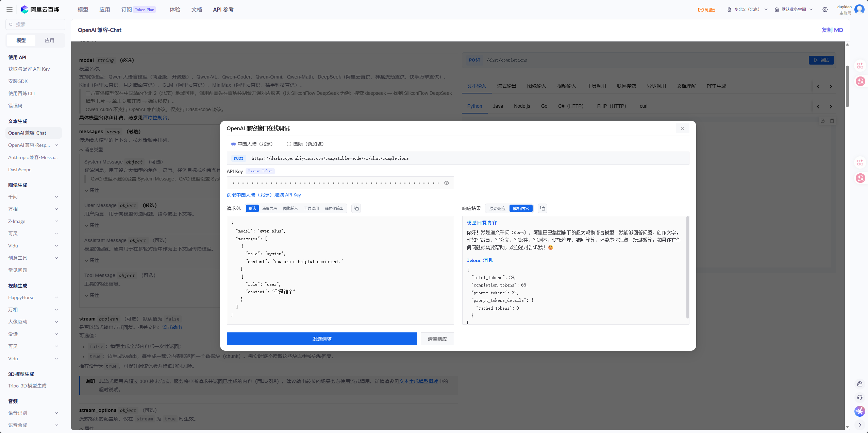Click the 阿里云百炼 logo

pyautogui.click(x=40, y=10)
